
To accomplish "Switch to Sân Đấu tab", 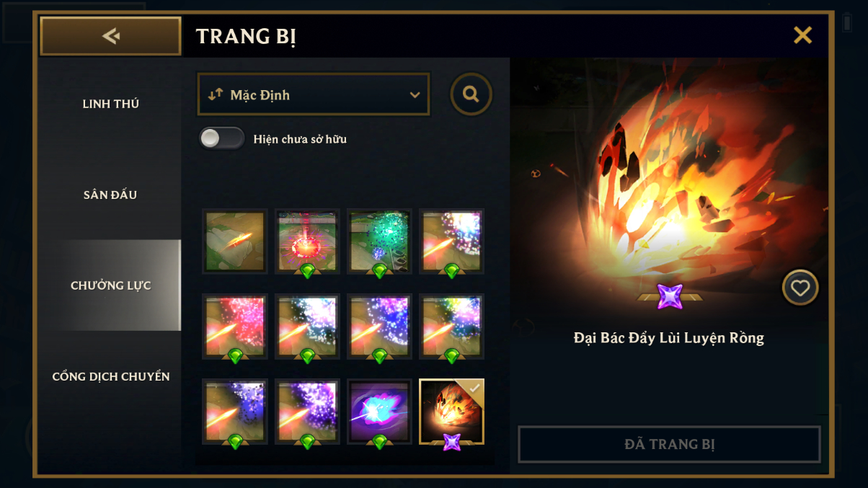I will (111, 195).
